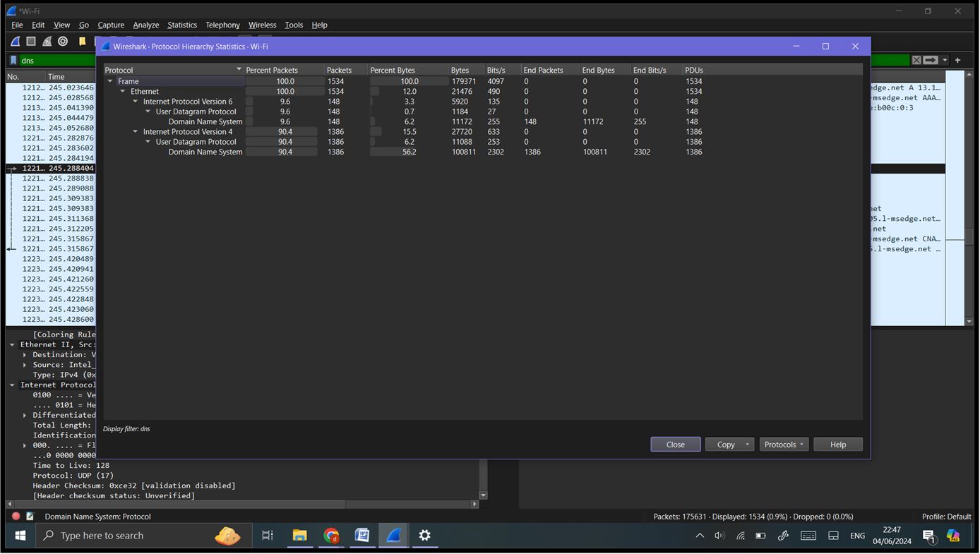Close the Protocol Hierarchy Statistics dialog

pyautogui.click(x=674, y=444)
